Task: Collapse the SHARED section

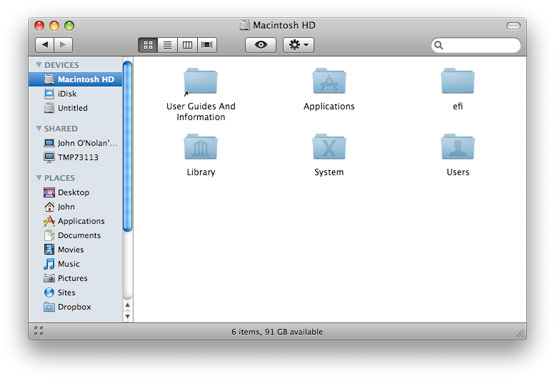Action: click(39, 128)
